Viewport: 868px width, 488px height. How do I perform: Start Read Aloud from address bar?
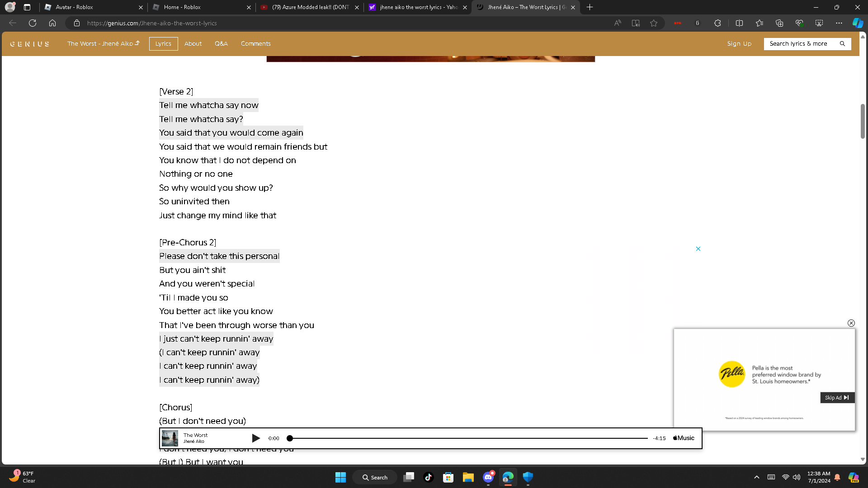(618, 23)
